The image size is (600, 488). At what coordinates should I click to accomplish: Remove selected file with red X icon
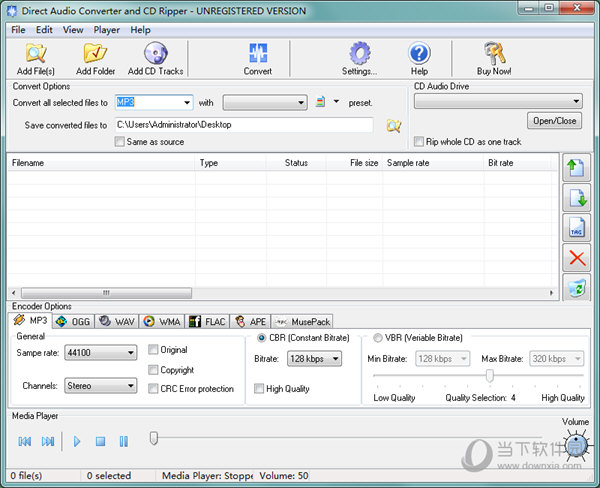576,258
